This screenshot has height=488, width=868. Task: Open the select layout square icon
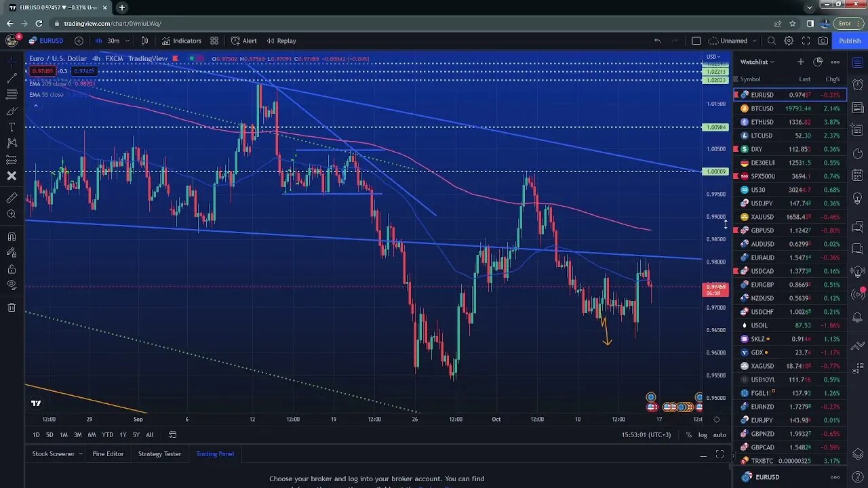click(696, 41)
